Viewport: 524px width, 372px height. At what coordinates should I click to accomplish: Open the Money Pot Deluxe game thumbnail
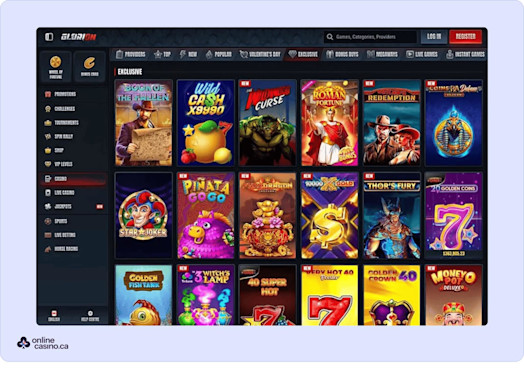click(x=453, y=295)
